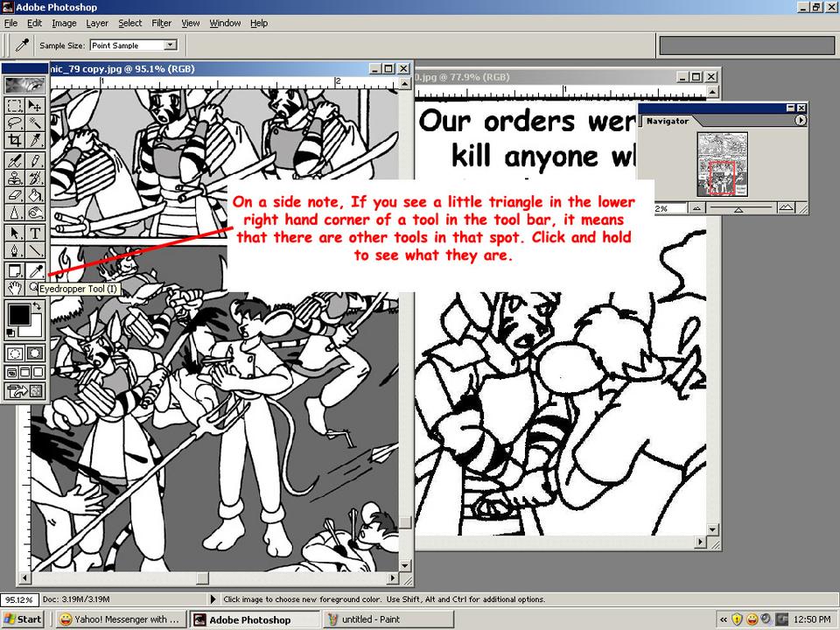Select the Notes tool
The width and height of the screenshot is (840, 630).
coord(15,270)
